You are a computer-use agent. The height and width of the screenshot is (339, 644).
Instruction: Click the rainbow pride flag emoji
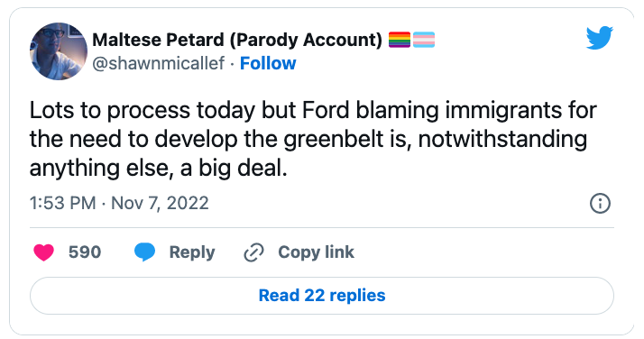(400, 40)
